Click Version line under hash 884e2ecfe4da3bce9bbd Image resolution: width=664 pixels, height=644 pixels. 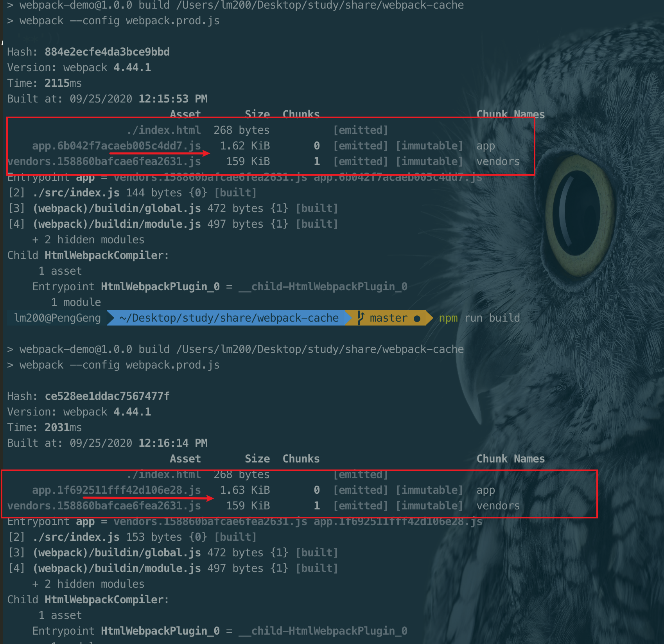79,68
